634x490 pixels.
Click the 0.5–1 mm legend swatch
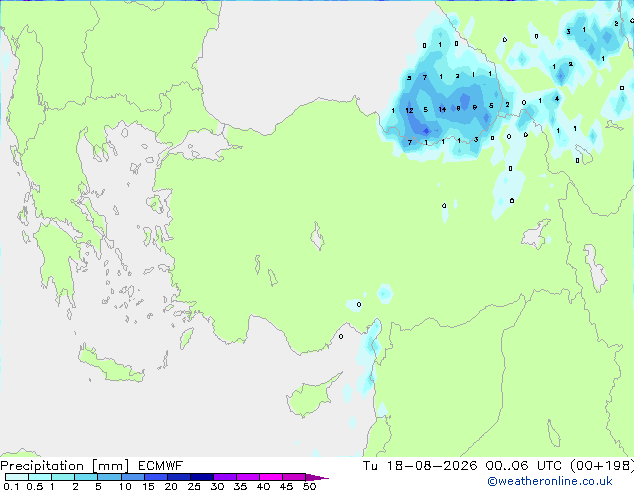40,477
